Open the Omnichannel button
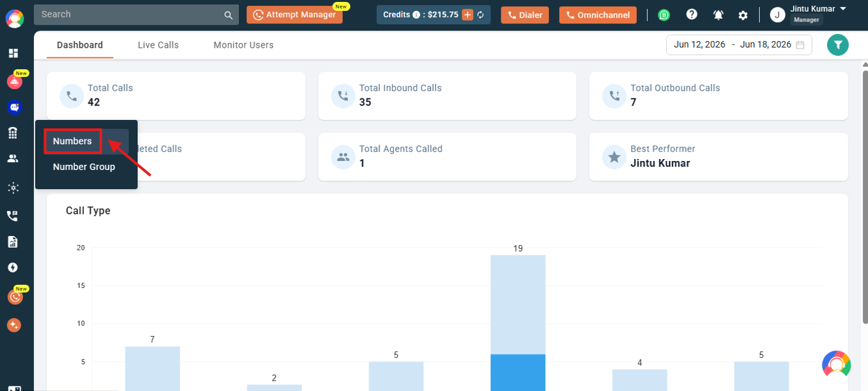The image size is (868, 391). (598, 15)
